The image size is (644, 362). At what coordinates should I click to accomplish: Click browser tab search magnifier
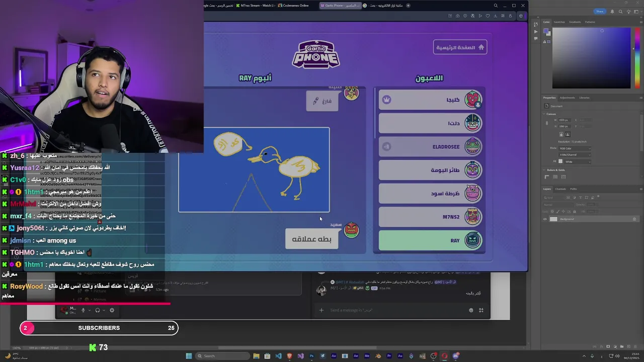click(496, 6)
